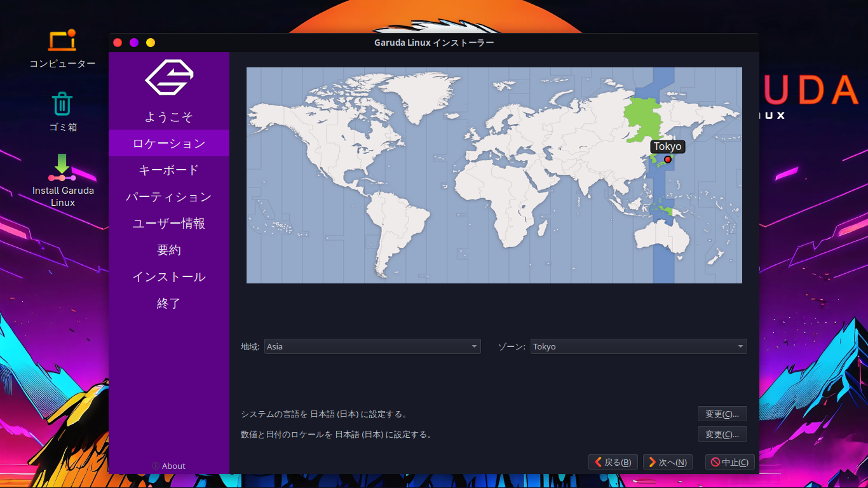The width and height of the screenshot is (868, 488).
Task: Click the red Tokyo location marker on map
Action: (668, 159)
